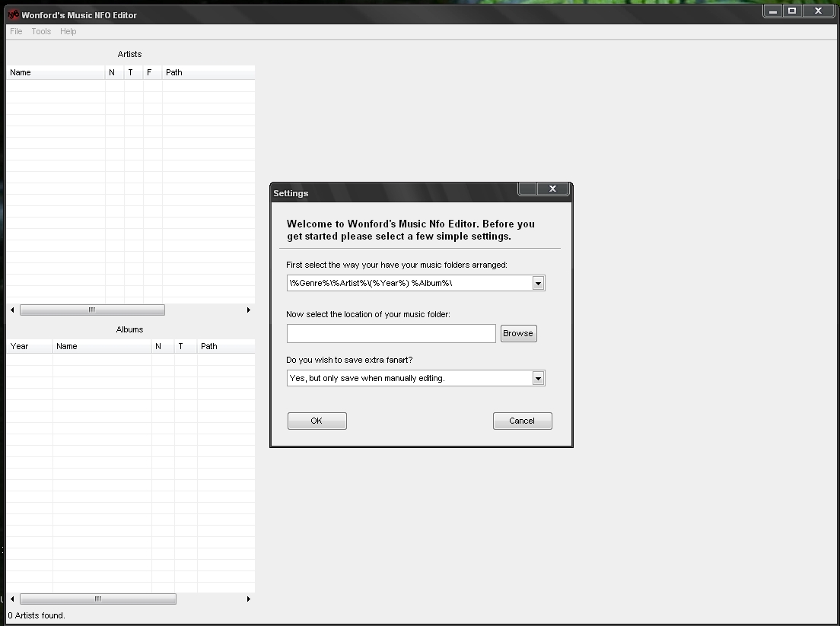
Task: Click the N column header in Albums
Action: (x=163, y=346)
